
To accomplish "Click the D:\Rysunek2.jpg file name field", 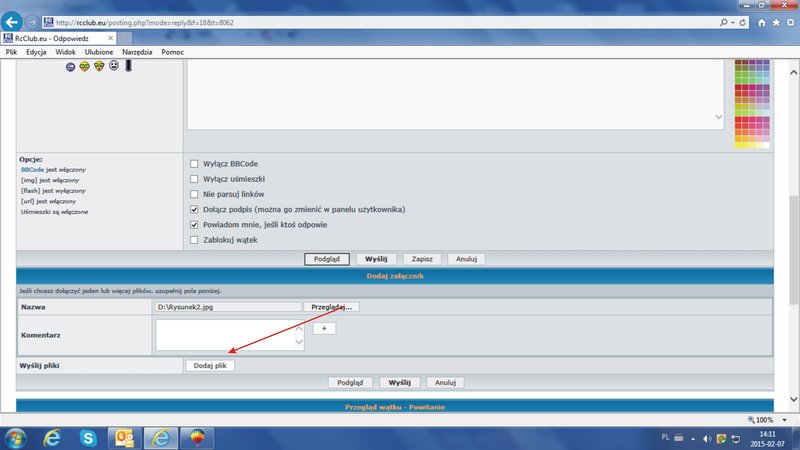I will point(228,307).
